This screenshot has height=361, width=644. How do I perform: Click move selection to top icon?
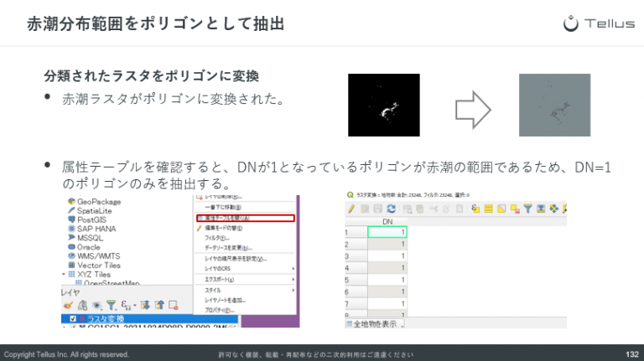tap(541, 209)
